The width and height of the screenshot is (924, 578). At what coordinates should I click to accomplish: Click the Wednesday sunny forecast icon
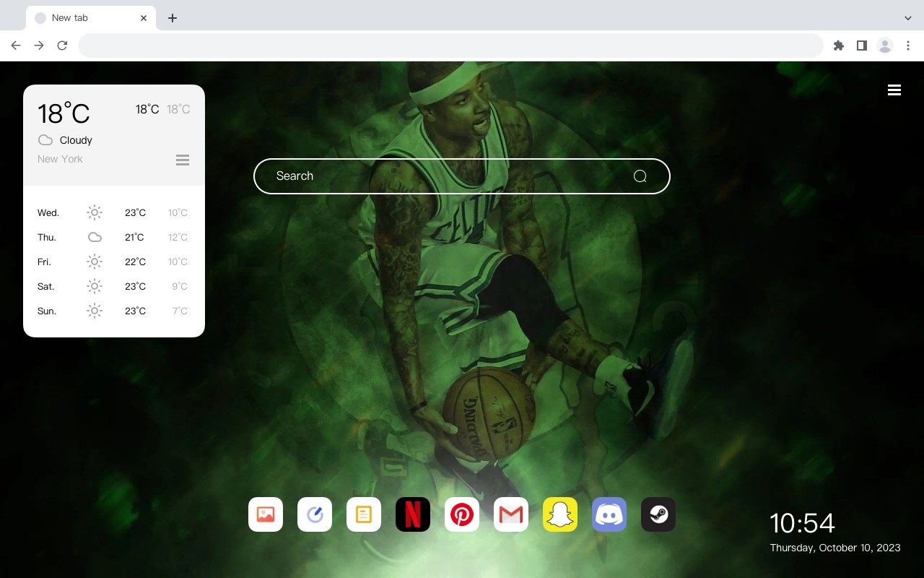[x=95, y=212]
